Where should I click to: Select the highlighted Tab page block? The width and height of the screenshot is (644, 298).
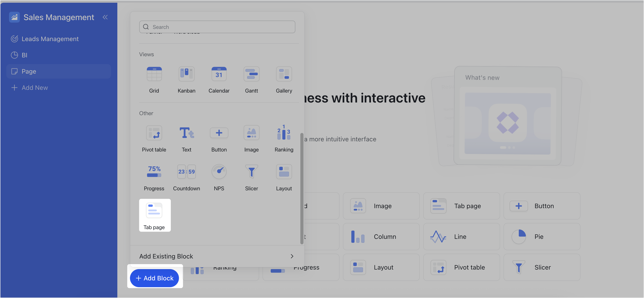[155, 215]
